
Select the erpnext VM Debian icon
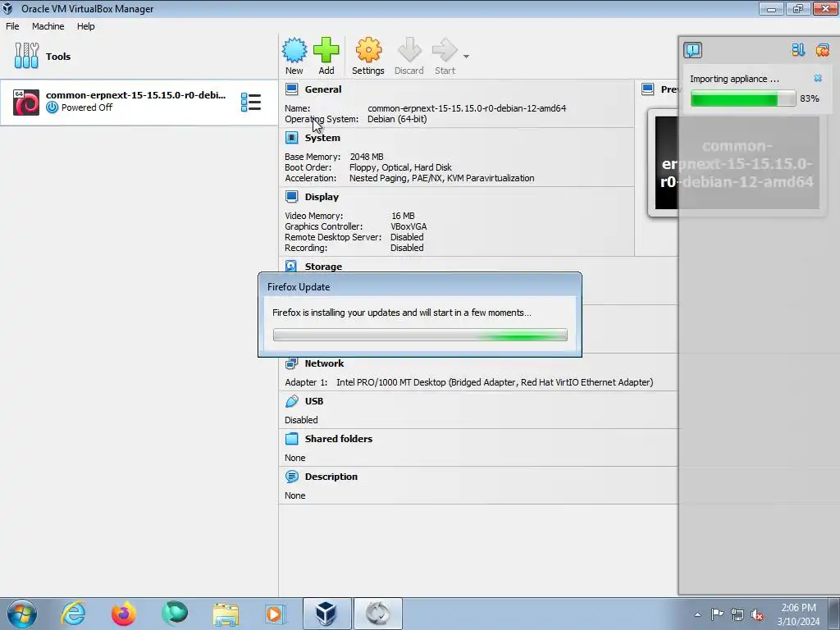click(x=26, y=102)
